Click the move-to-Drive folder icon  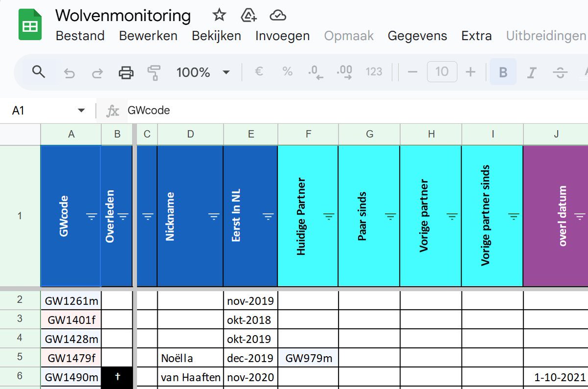click(x=249, y=16)
